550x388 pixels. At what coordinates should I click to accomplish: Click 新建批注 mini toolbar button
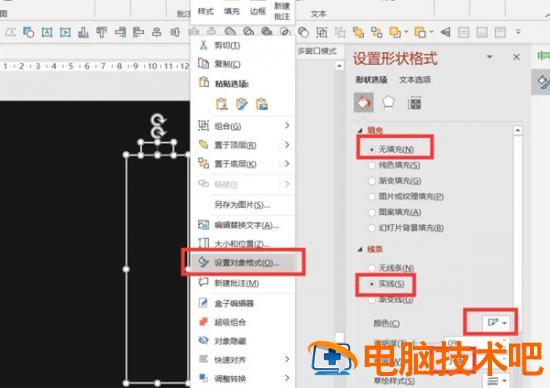click(282, 11)
